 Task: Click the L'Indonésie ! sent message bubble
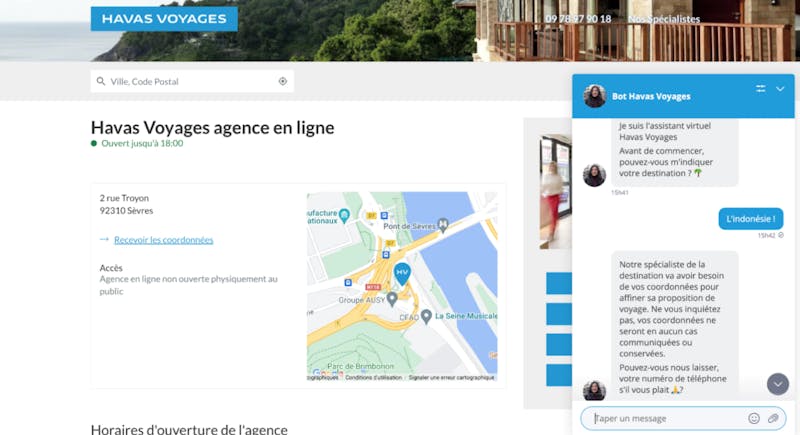tap(751, 219)
